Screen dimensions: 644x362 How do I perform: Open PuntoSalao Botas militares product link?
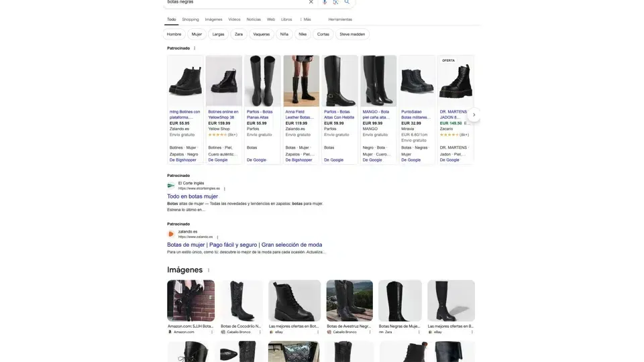coord(416,115)
